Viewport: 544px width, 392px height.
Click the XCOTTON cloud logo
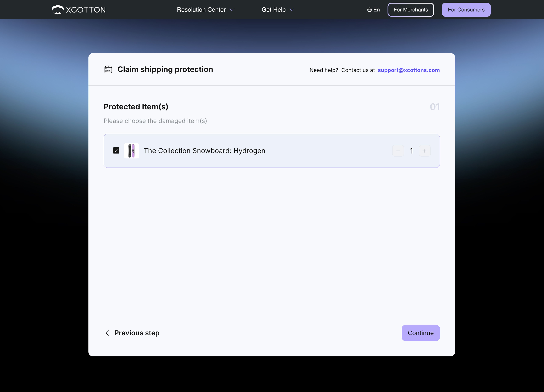coord(79,10)
